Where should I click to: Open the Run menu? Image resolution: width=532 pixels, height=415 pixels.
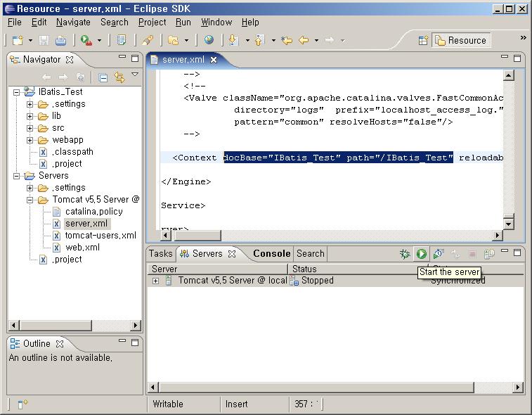click(183, 23)
